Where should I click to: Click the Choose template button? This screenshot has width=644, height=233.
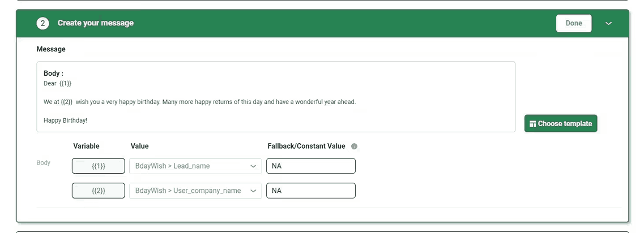(560, 123)
